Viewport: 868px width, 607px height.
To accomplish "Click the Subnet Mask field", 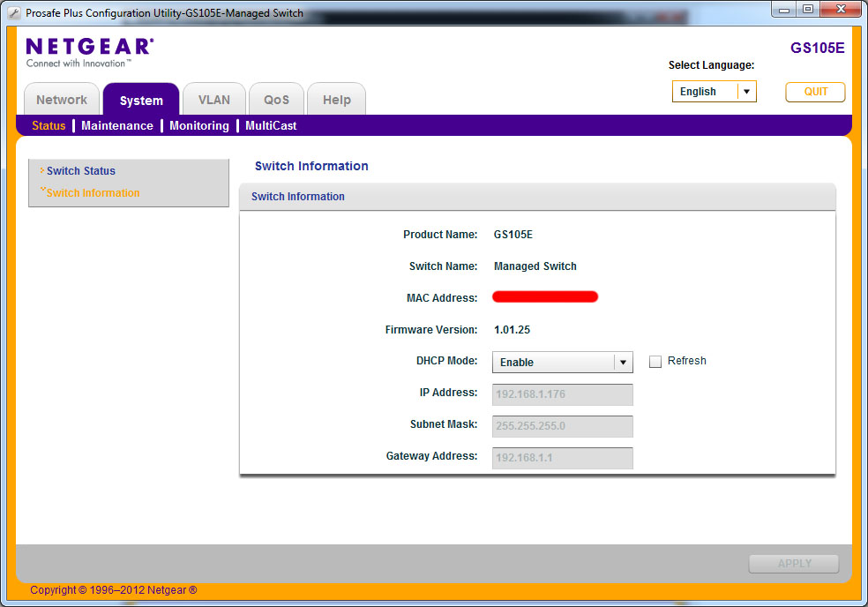I will click(563, 426).
